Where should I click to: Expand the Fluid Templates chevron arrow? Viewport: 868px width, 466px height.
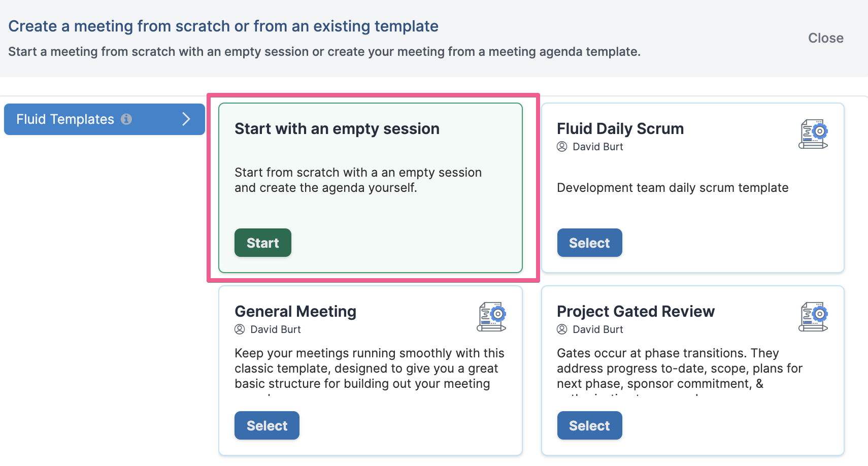coord(186,119)
